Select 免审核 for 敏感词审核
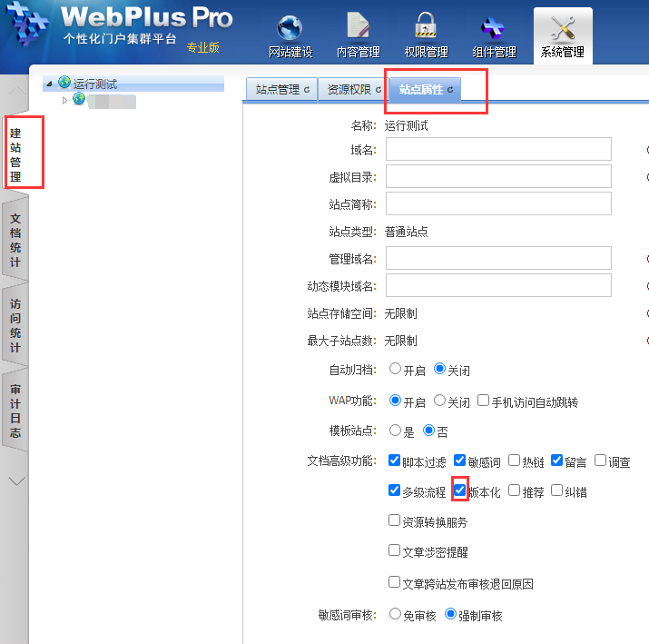The width and height of the screenshot is (649, 644). click(x=395, y=614)
